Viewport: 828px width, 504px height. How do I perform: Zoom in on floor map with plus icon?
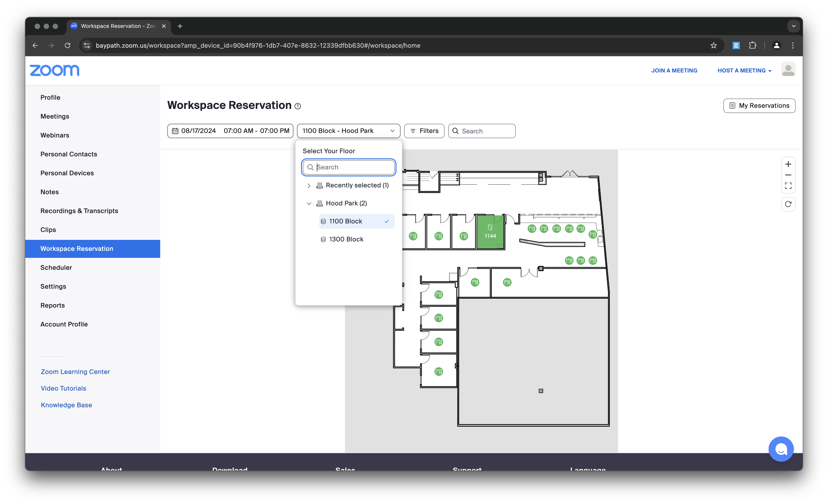(x=788, y=164)
